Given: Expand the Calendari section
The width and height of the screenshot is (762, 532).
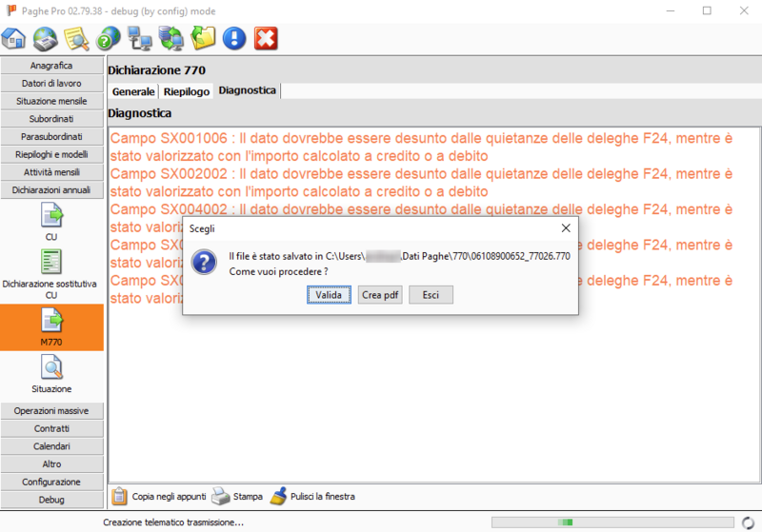Looking at the screenshot, I should click(51, 446).
